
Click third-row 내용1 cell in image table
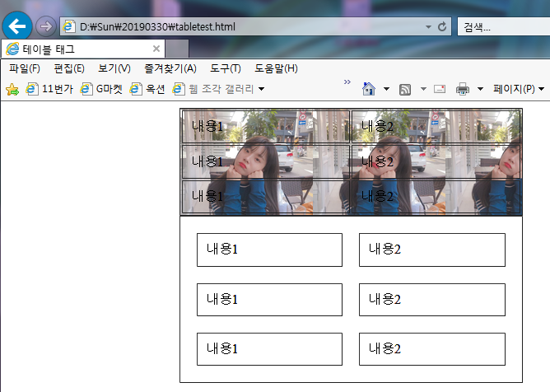(x=266, y=197)
